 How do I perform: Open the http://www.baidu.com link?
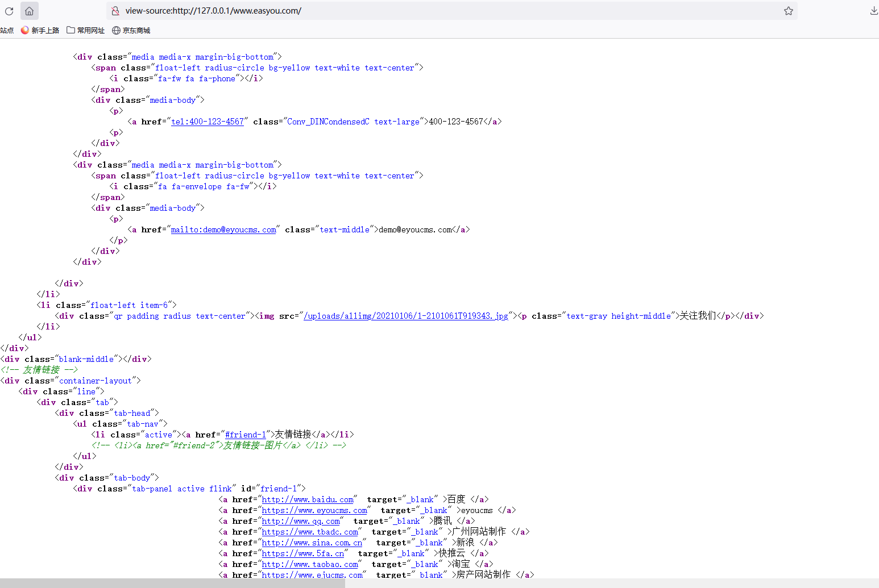[x=308, y=499]
